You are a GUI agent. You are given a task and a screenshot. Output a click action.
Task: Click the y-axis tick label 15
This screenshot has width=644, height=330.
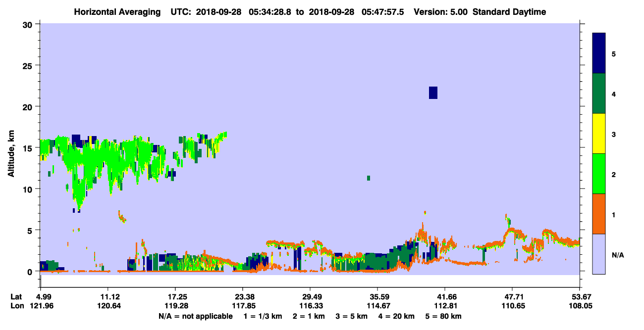[29, 148]
